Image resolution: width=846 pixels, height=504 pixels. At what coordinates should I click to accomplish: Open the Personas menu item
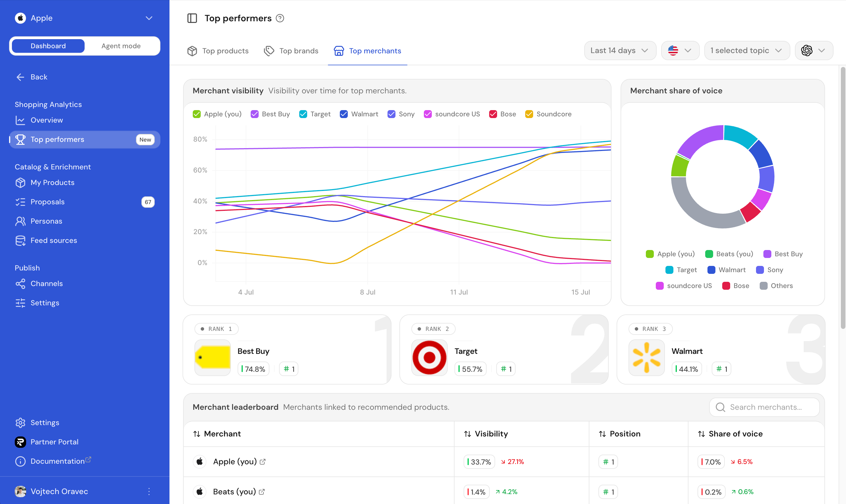[x=85, y=221]
